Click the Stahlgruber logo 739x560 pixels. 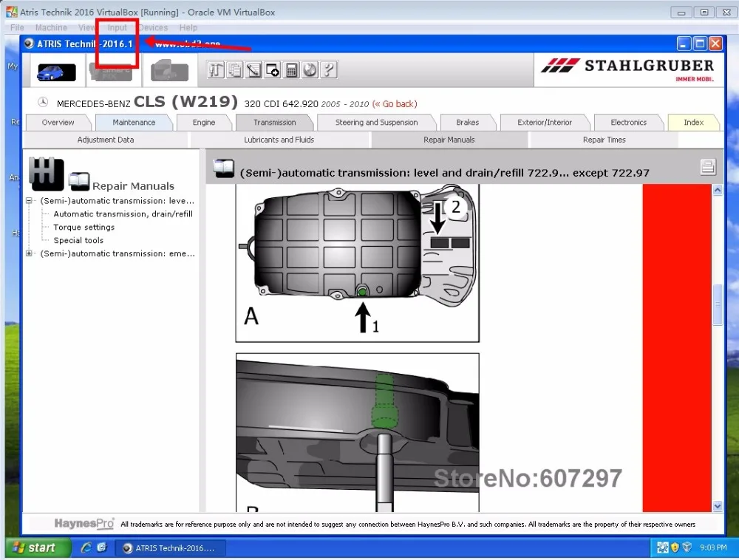627,69
